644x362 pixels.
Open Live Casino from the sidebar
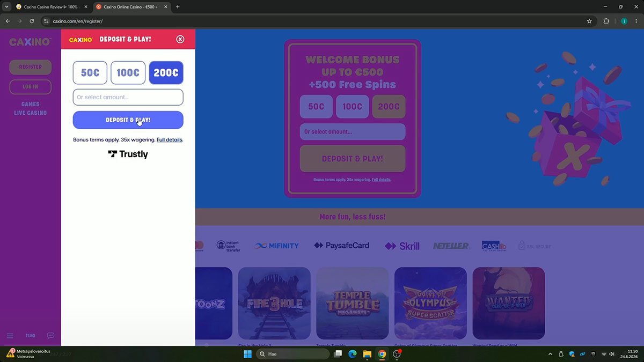(x=31, y=113)
